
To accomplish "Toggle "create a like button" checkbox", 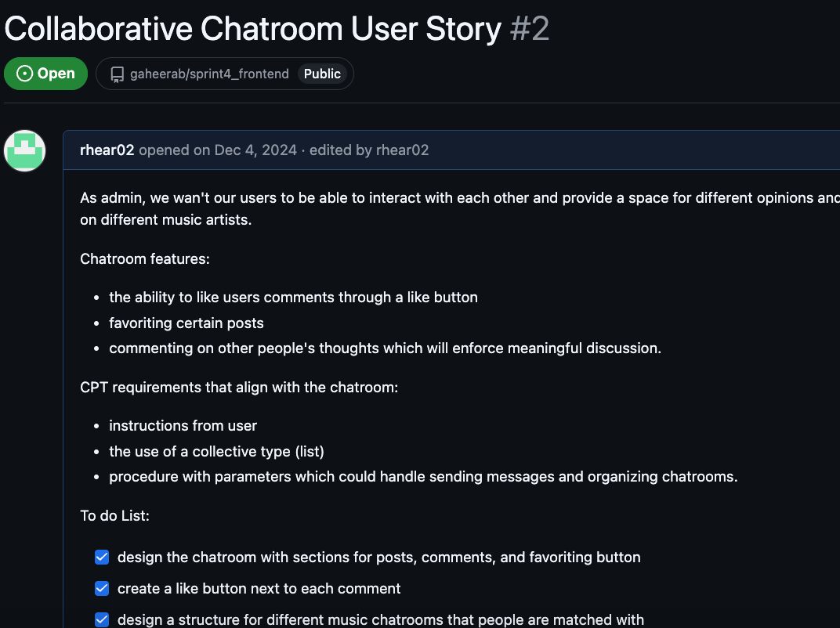I will click(x=102, y=588).
